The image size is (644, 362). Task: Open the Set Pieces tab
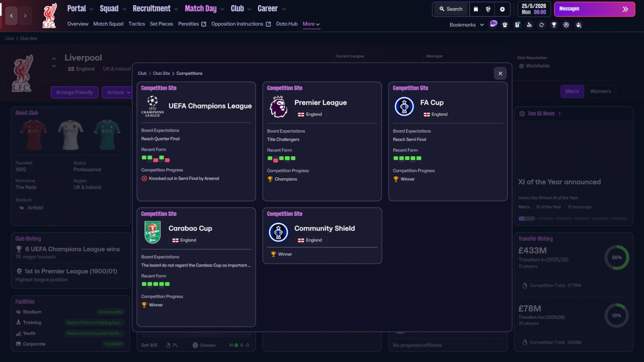tap(162, 24)
